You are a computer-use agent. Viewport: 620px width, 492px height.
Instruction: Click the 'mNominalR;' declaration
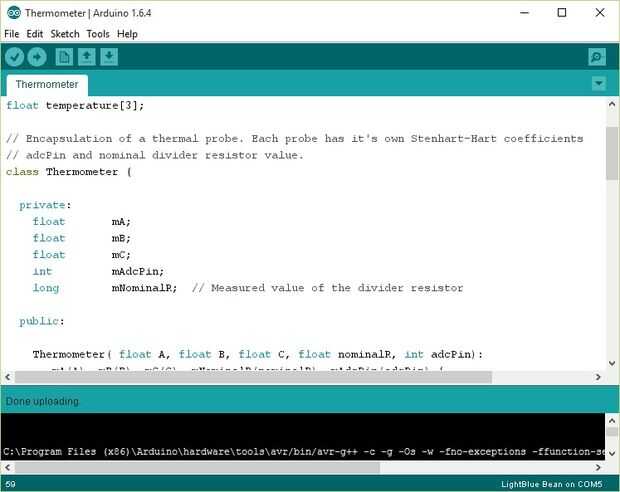tap(144, 288)
